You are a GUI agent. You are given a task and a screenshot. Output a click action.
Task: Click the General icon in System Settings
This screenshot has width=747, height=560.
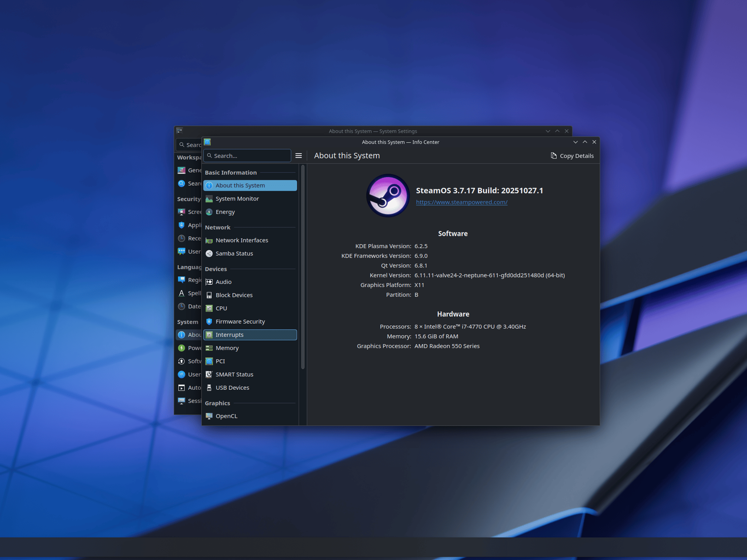[x=181, y=170]
